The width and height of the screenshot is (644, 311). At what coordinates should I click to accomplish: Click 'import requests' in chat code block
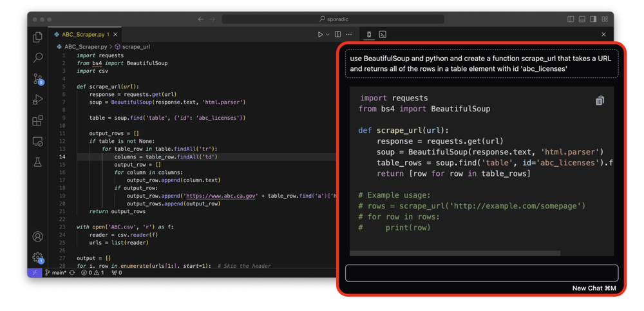coord(394,98)
